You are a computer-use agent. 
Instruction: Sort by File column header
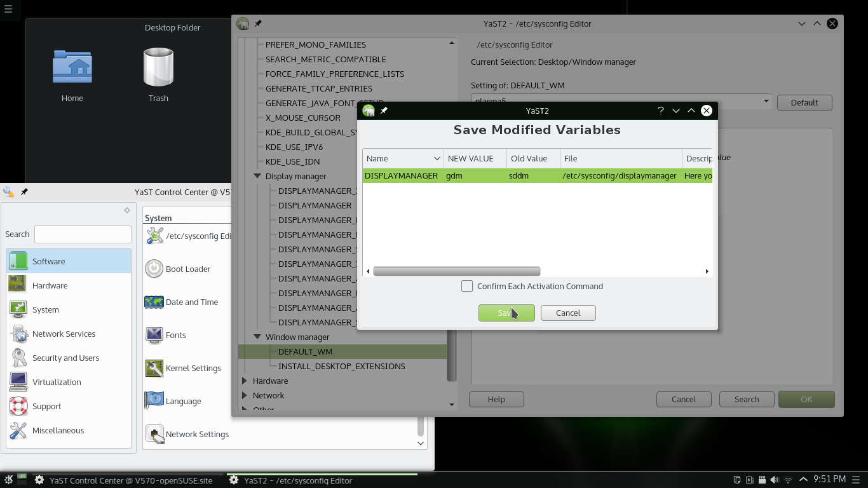point(621,158)
